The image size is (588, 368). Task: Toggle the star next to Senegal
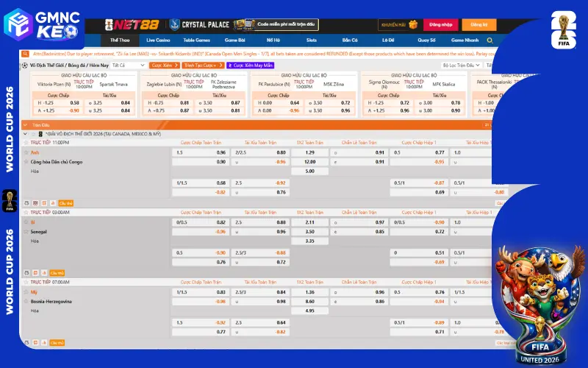26,232
